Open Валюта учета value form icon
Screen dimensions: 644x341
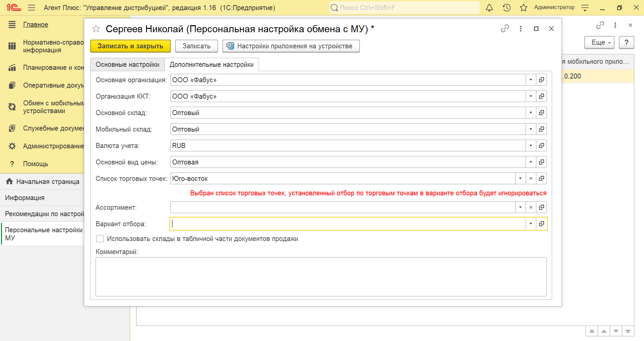tap(541, 146)
